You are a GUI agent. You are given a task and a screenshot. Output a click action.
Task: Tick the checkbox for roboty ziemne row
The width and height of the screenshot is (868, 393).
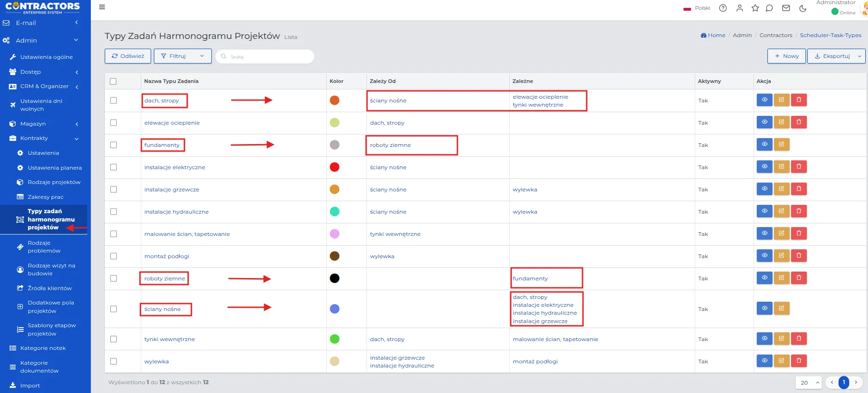(x=114, y=279)
